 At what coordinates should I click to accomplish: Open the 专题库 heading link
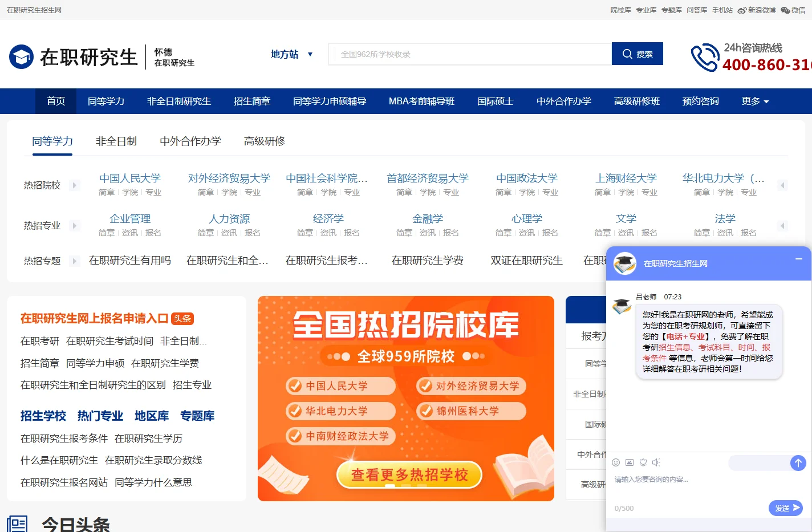pos(197,416)
